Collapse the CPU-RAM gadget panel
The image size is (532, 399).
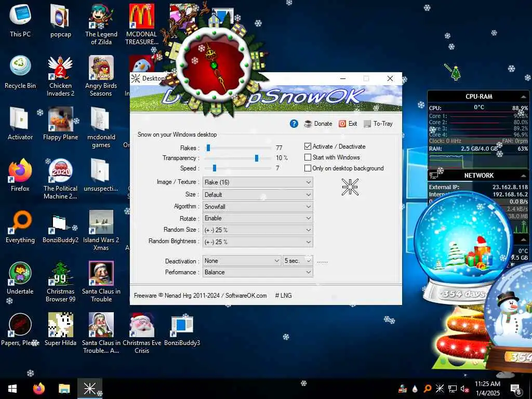tap(524, 97)
